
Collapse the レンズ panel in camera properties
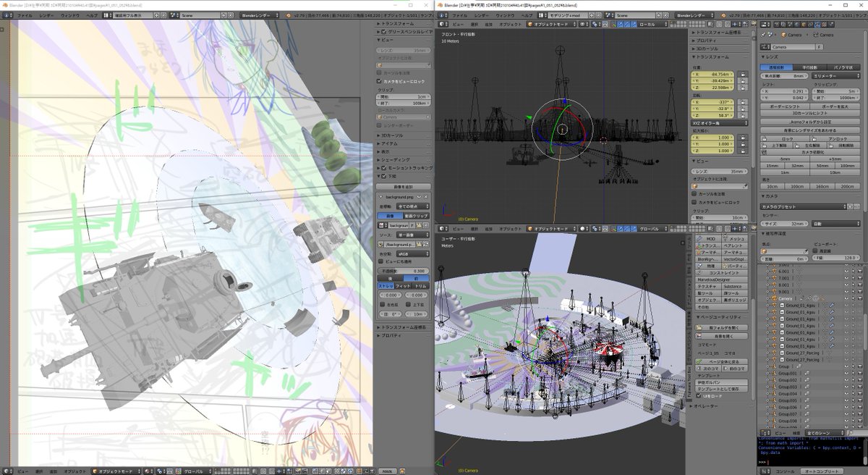tap(770, 56)
